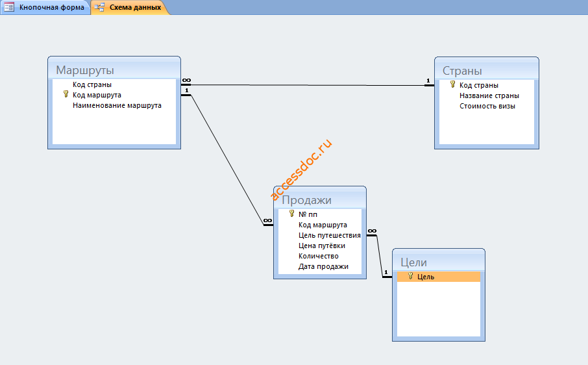Viewport: 588px width, 365px height.
Task: Select the Схема данных tab
Action: click(130, 7)
